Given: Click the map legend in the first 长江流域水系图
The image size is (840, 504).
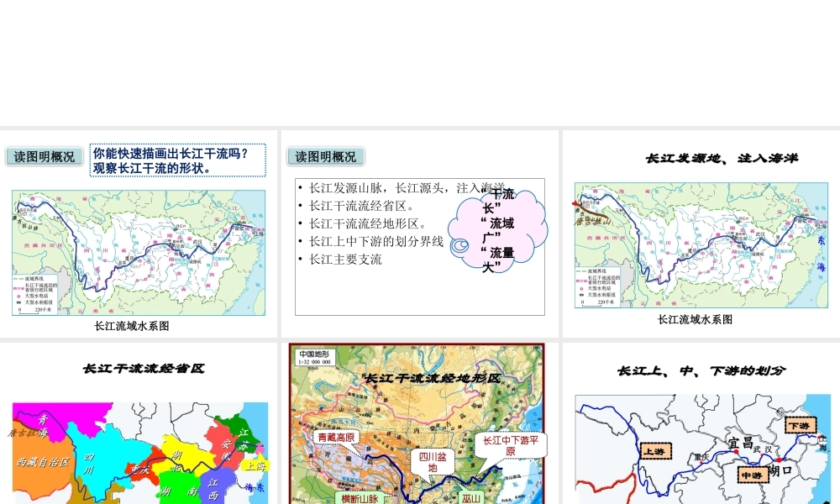Looking at the screenshot, I should (x=34, y=295).
